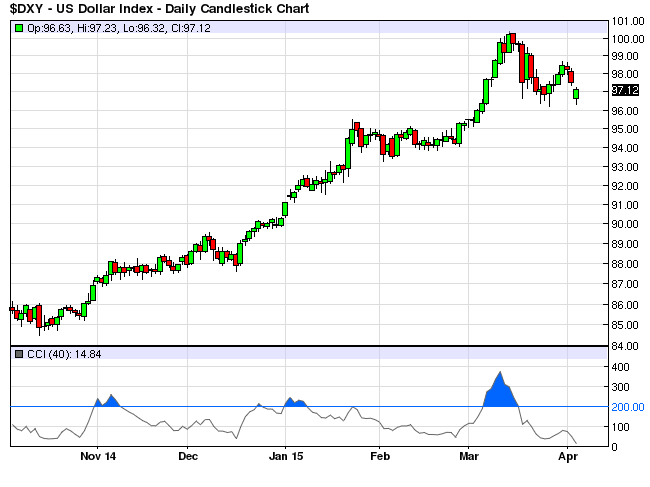Screen dimensions: 650x487
Task: Select the last green candle at chart's right
Action: click(x=576, y=94)
